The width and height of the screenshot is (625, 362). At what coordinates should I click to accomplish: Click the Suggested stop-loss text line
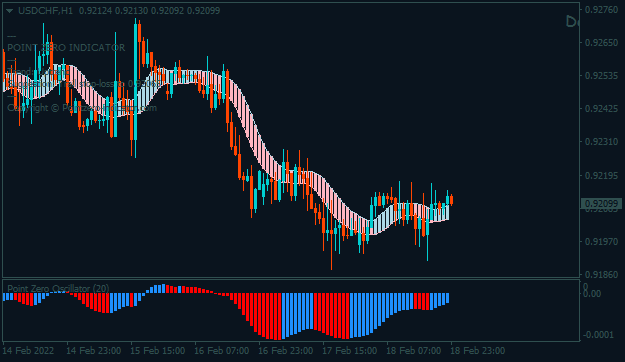point(84,84)
